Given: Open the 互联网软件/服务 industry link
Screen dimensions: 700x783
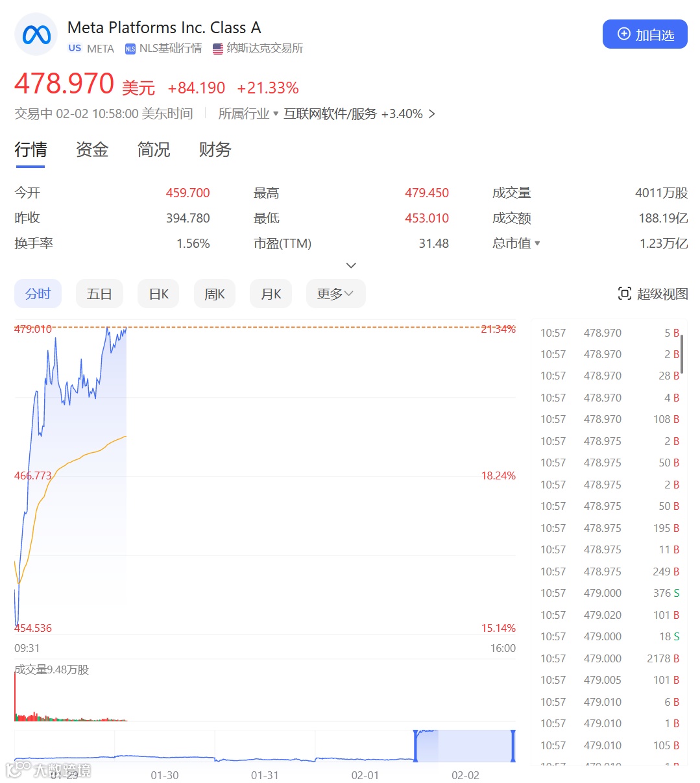Looking at the screenshot, I should (330, 114).
